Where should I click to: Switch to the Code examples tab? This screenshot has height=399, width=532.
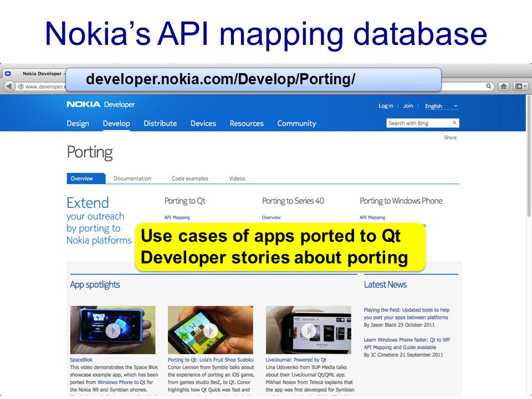[190, 178]
